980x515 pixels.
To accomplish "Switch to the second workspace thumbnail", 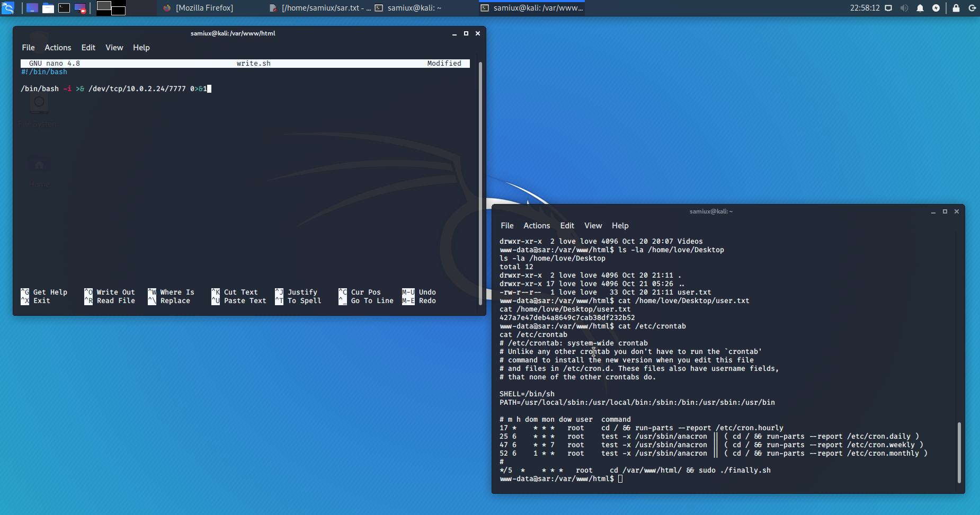I will pyautogui.click(x=119, y=11).
